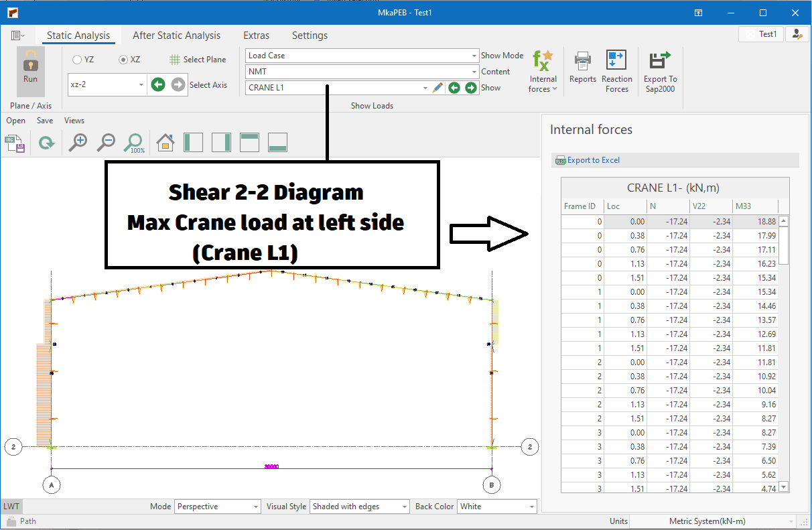The image size is (812, 530).
Task: Click the refresh view icon
Action: tap(46, 142)
